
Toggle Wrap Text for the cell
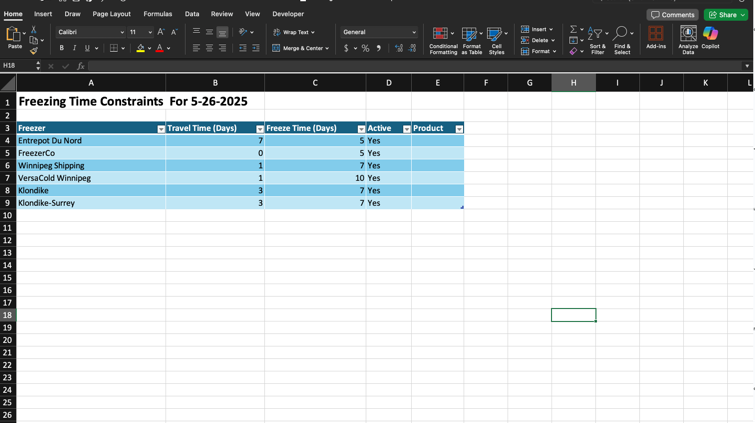click(294, 32)
